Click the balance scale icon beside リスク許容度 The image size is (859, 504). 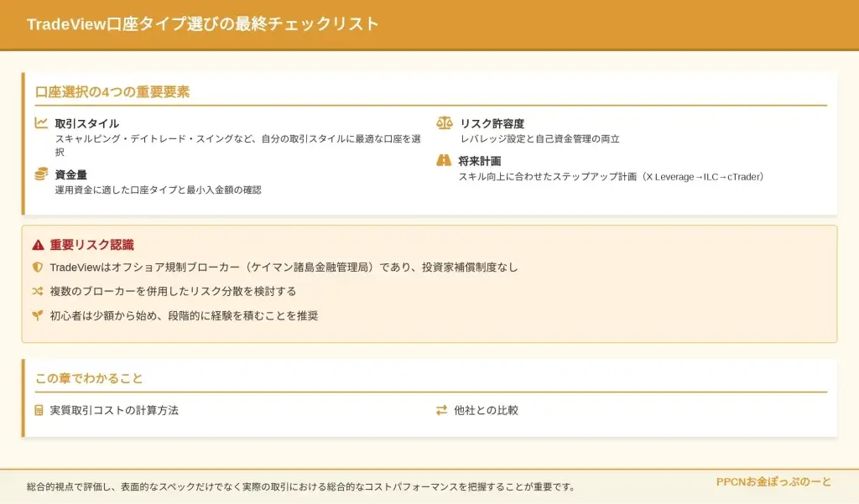point(444,123)
